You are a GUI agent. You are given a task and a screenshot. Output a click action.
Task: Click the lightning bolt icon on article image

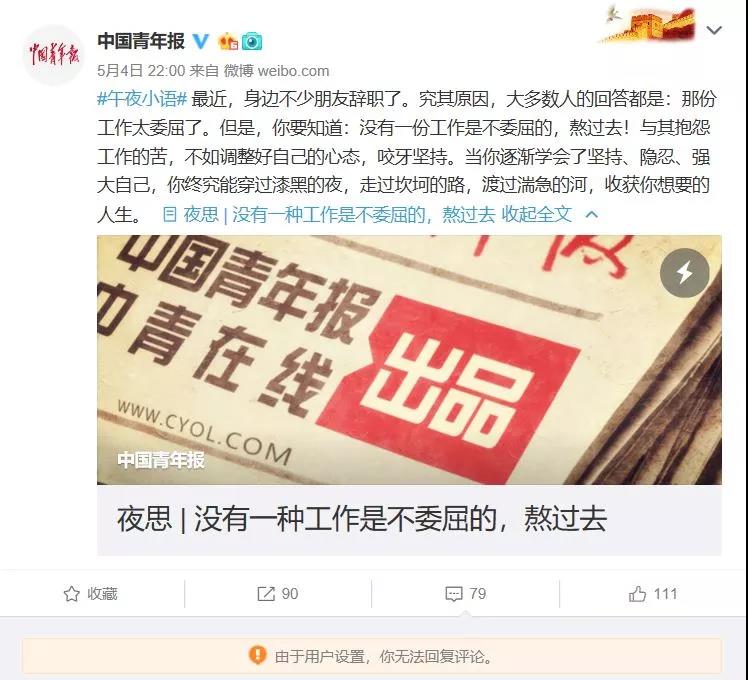click(x=685, y=273)
